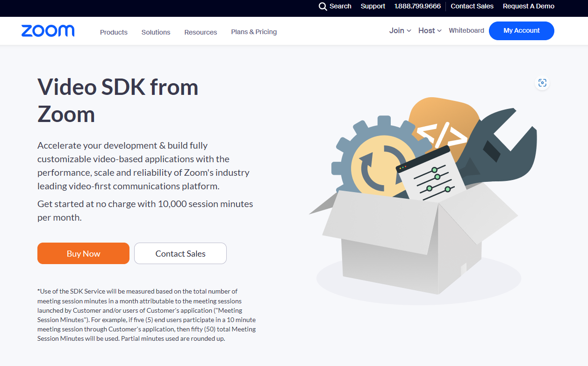This screenshot has height=366, width=588.
Task: Open the Solutions menu
Action: 156,32
